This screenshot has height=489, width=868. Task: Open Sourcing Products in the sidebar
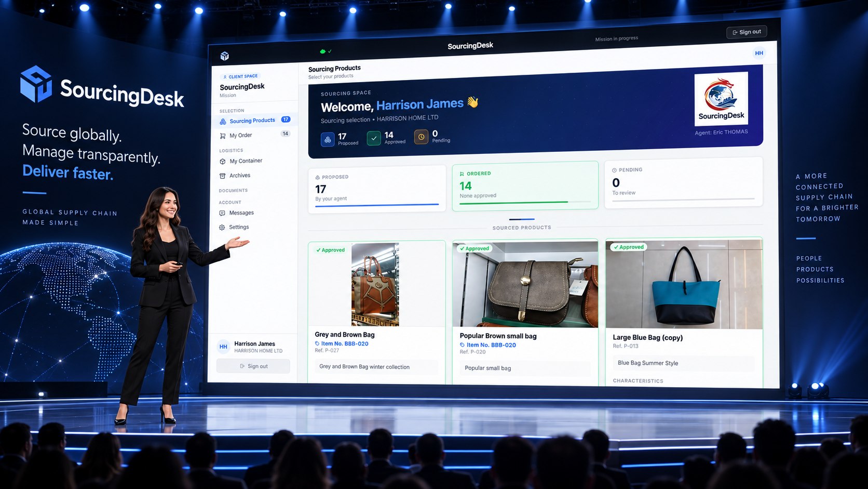pos(254,121)
